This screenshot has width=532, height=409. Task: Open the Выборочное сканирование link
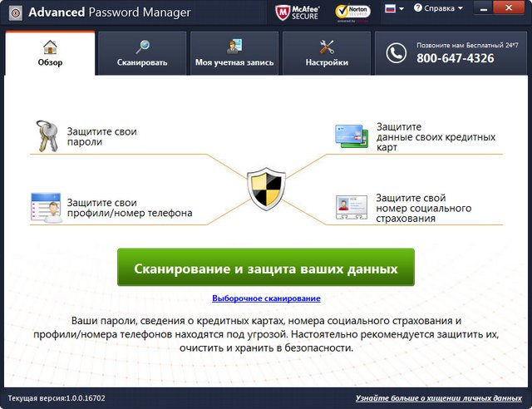[x=266, y=298]
